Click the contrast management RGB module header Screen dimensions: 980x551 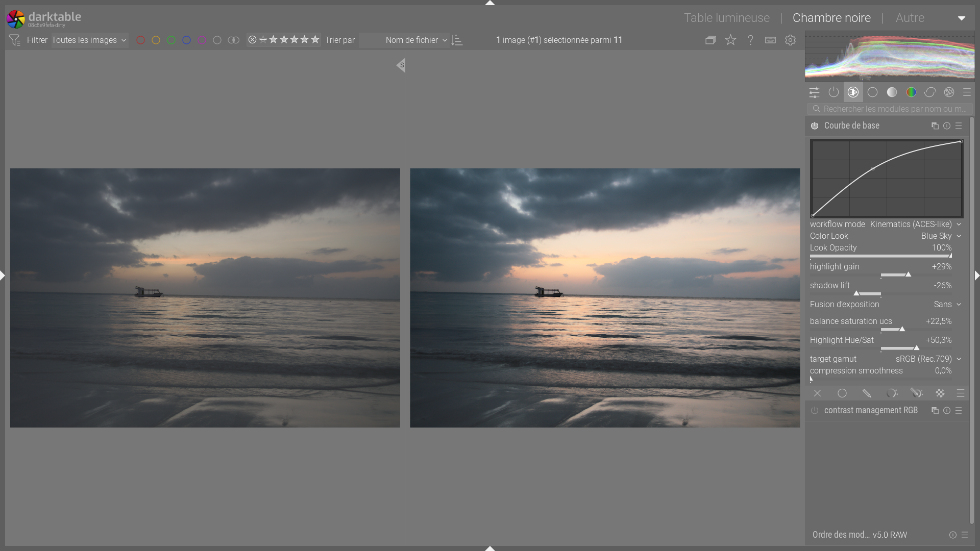pyautogui.click(x=871, y=411)
